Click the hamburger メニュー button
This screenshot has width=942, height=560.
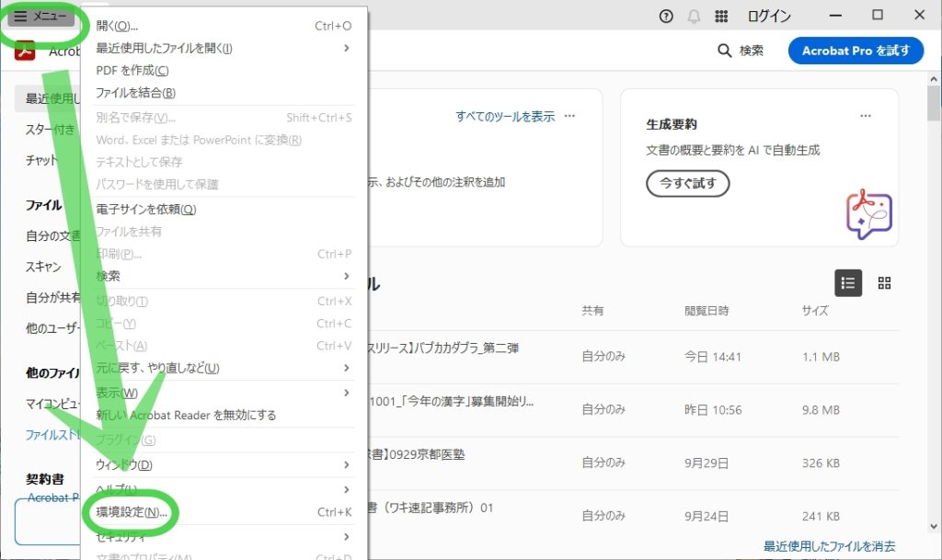[40, 17]
